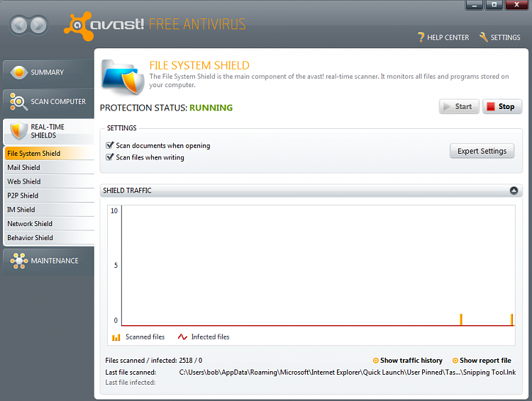
Task: Click the RUNNING protection status text
Action: 211,108
